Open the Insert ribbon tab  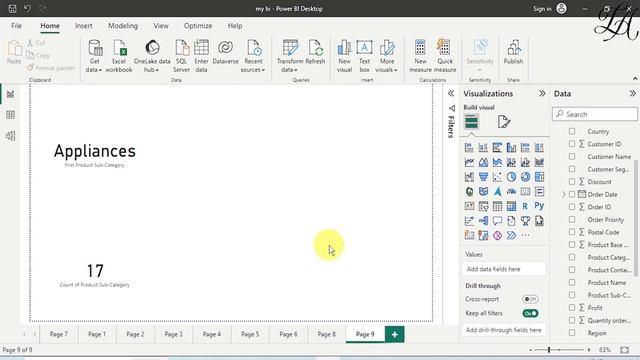click(83, 26)
